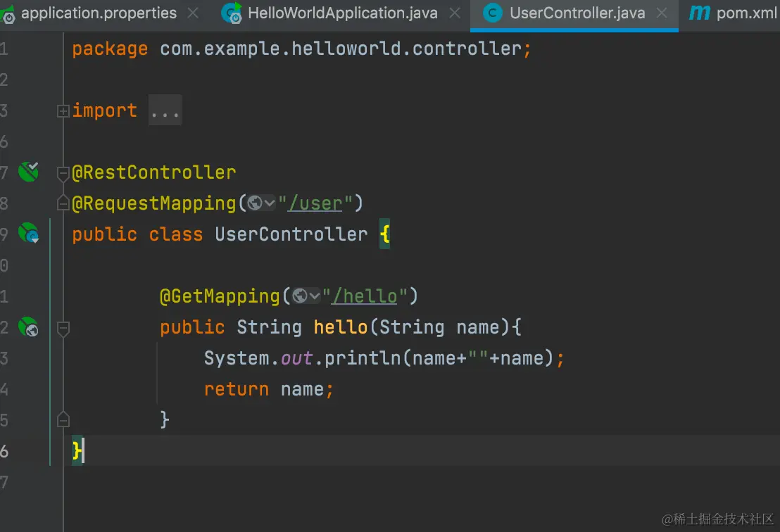Expand the folded import block

[63, 111]
